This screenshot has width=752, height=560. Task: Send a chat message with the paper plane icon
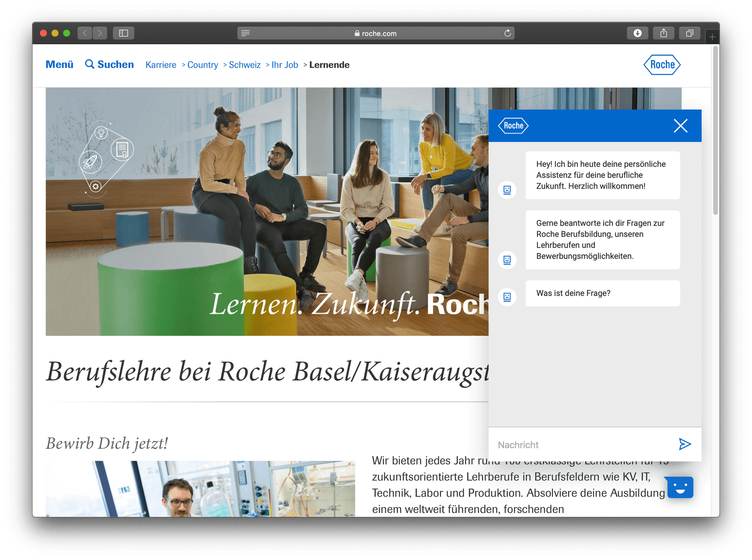tap(685, 444)
